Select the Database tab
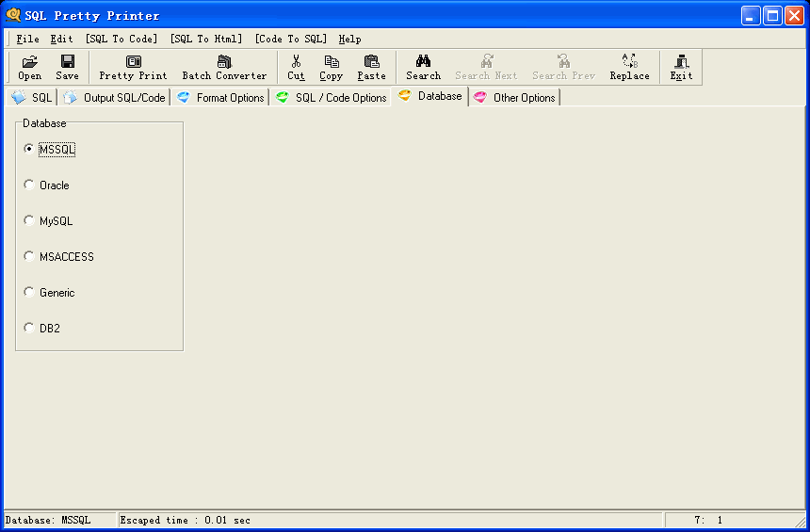810x532 pixels. [429, 96]
